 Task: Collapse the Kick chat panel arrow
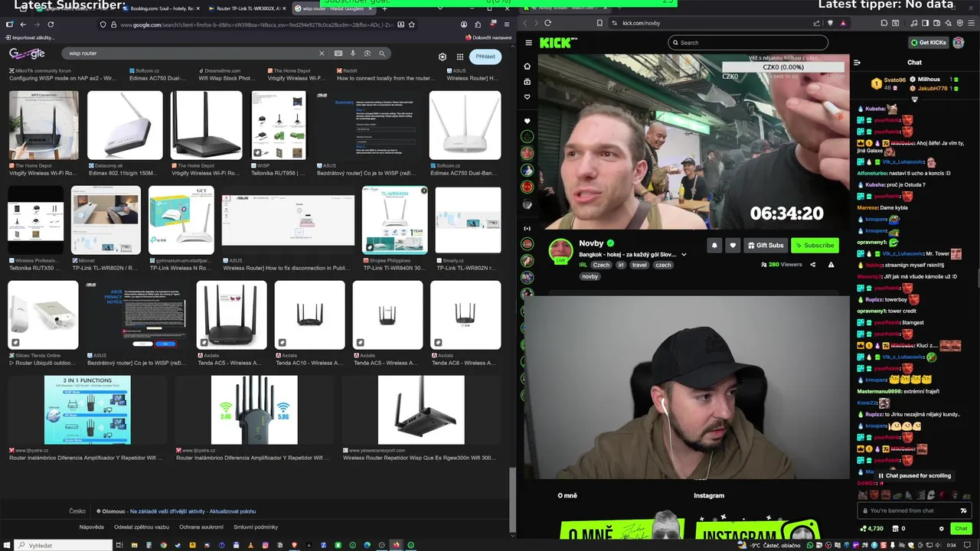(x=857, y=63)
